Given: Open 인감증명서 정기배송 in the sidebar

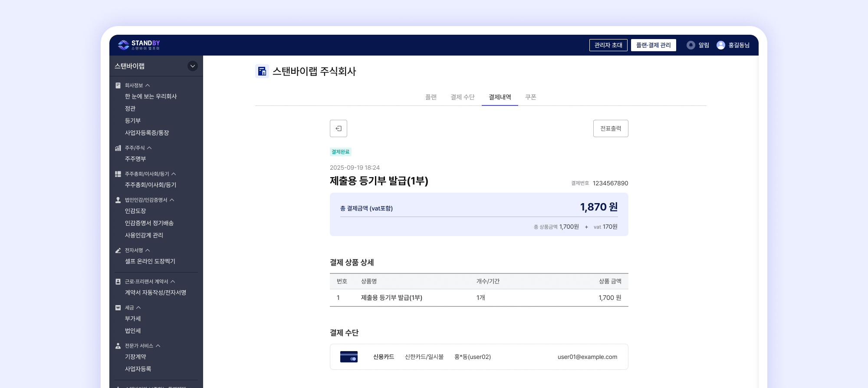Looking at the screenshot, I should pos(149,223).
